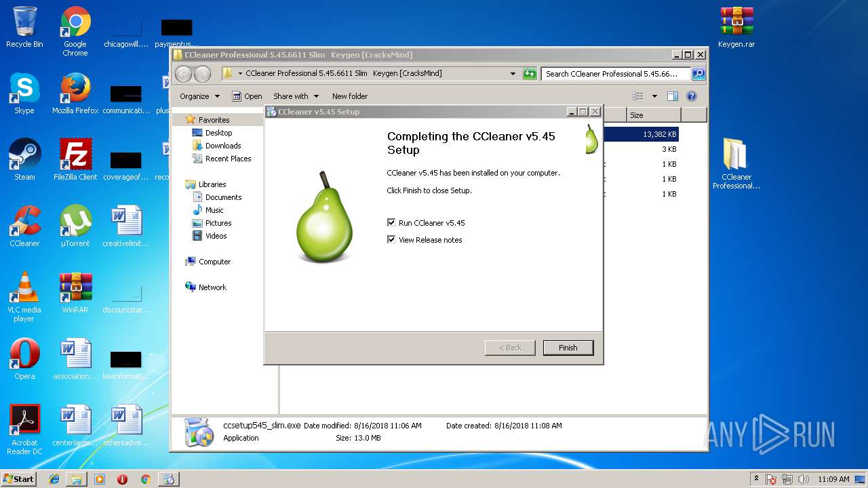The height and width of the screenshot is (488, 868).
Task: Uncheck View Release notes checkbox
Action: [x=391, y=239]
